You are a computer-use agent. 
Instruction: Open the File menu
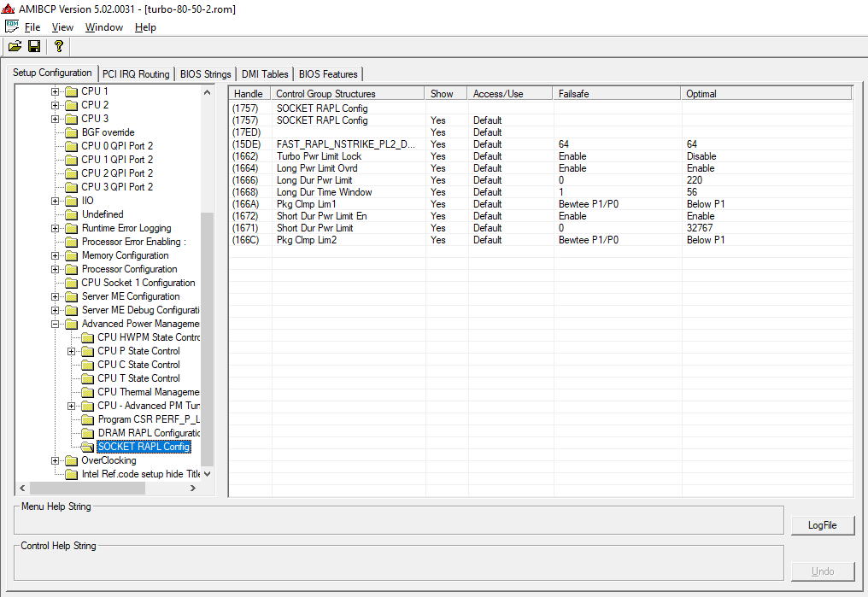point(32,27)
